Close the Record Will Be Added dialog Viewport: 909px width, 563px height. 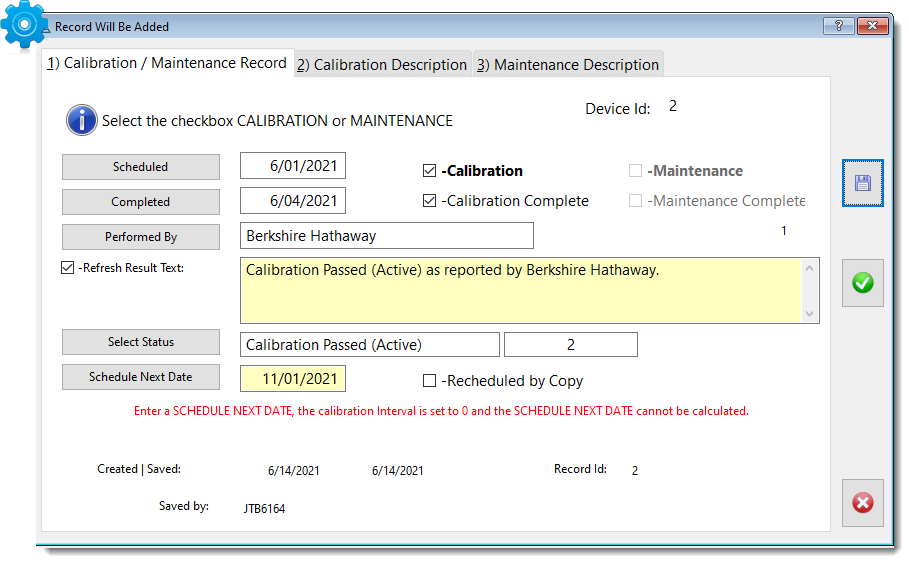coord(873,26)
